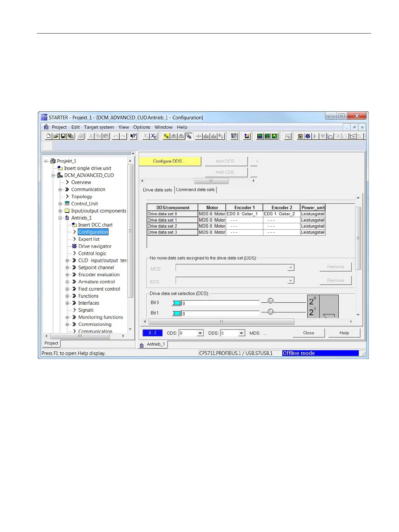Click the Close button
The image size is (399, 532).
point(309,333)
